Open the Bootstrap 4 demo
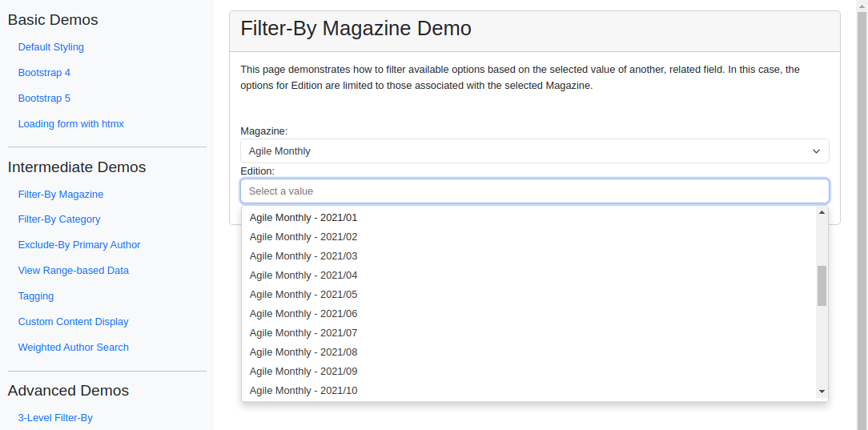The image size is (868, 430). [44, 73]
